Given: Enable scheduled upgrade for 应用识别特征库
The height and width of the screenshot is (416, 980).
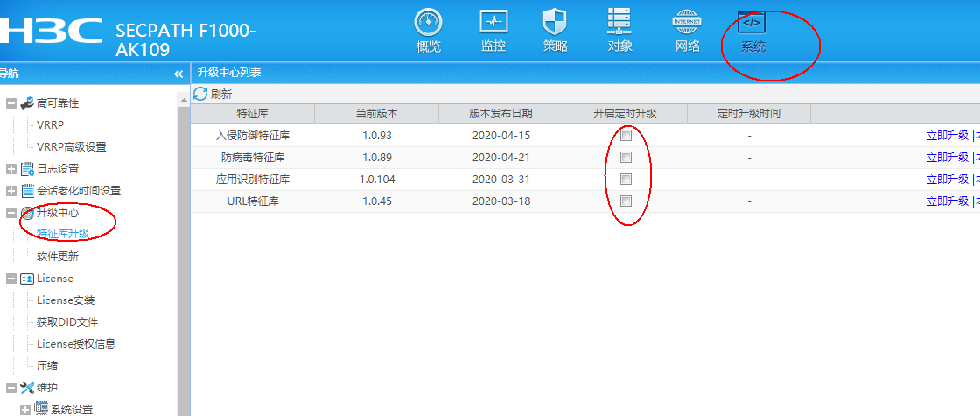Looking at the screenshot, I should click(x=626, y=179).
